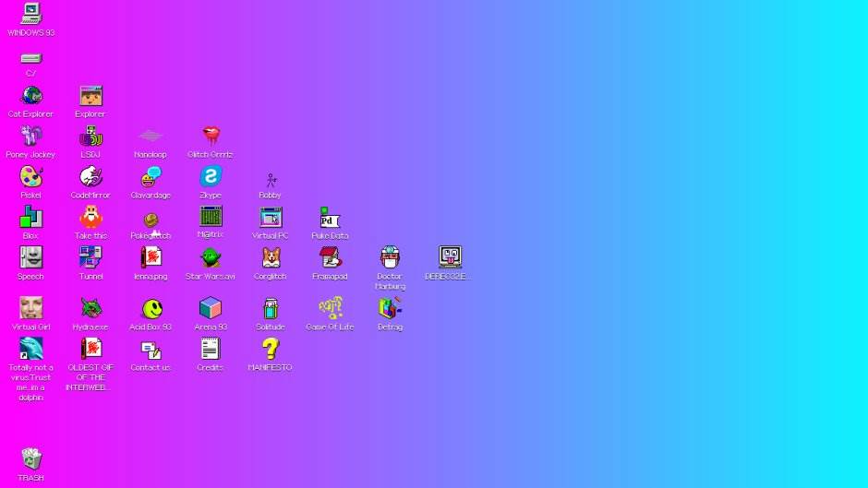This screenshot has width=868, height=488.
Task: Open the Poney Jockey game
Action: click(30, 137)
